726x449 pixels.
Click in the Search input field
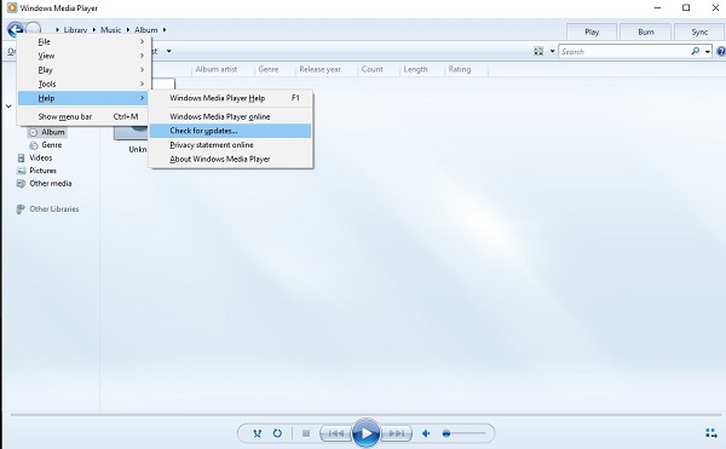pos(620,51)
